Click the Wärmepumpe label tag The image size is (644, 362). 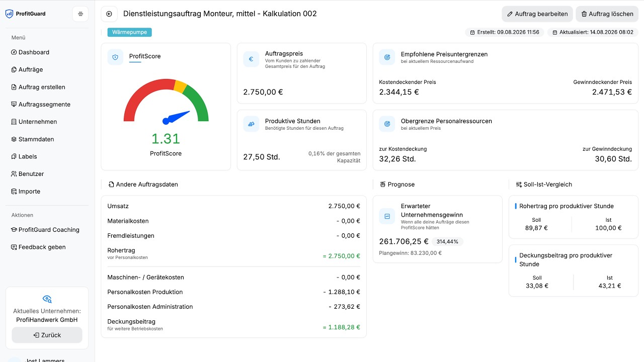coord(130,32)
